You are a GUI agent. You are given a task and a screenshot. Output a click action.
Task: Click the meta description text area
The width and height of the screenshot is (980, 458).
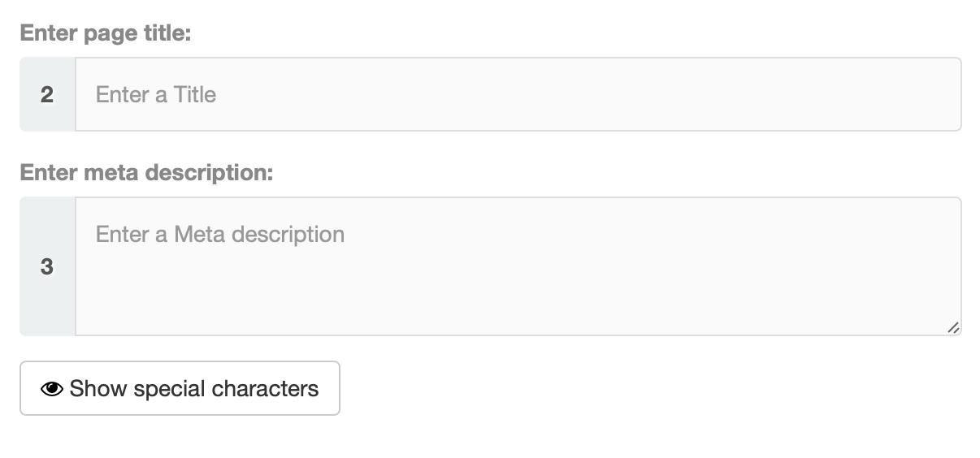pos(518,266)
